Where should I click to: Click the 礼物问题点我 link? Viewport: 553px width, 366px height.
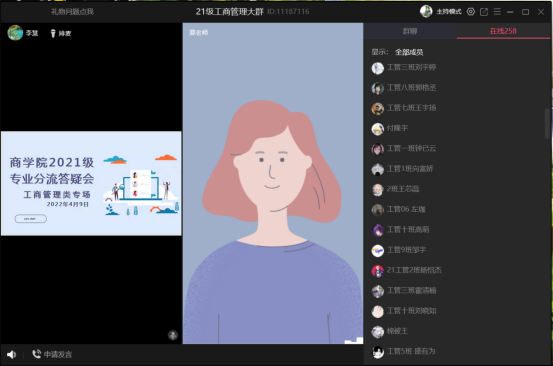(72, 12)
